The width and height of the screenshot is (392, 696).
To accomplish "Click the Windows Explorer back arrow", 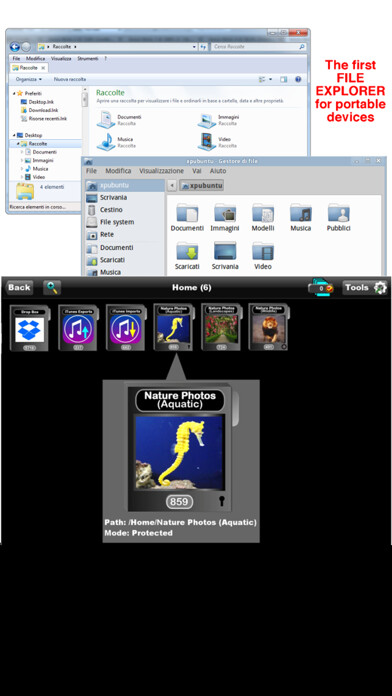I will [x=15, y=47].
